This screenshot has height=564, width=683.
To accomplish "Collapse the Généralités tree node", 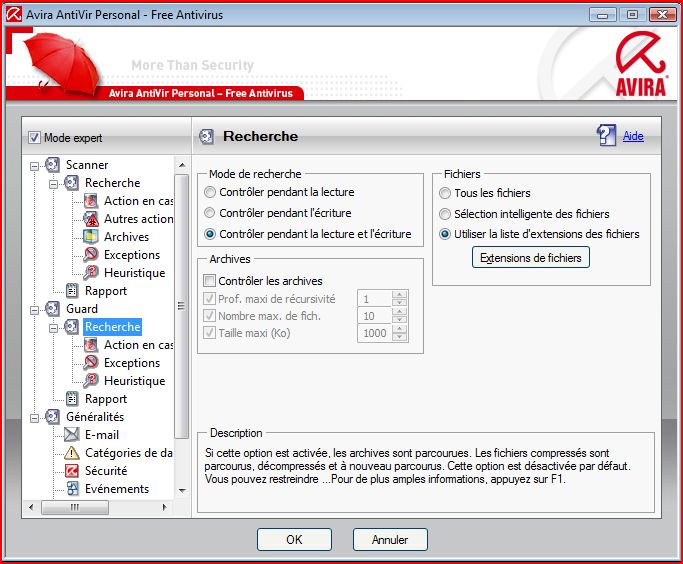I will (x=34, y=418).
